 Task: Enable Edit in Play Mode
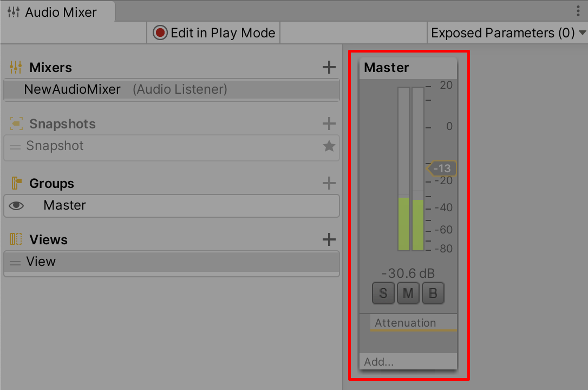214,33
